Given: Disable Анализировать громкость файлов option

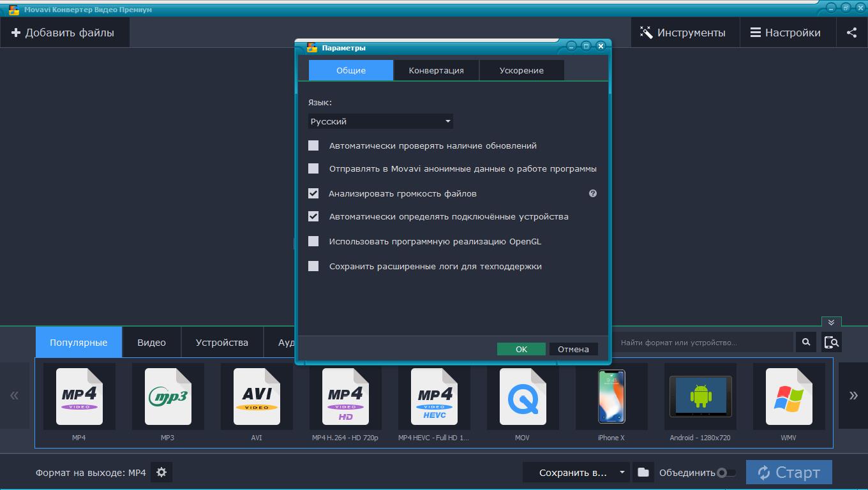Looking at the screenshot, I should click(x=313, y=193).
